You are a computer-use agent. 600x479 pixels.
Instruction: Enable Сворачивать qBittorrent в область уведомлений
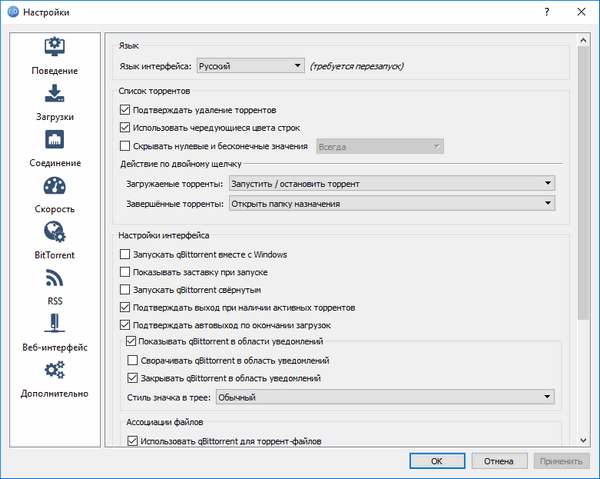click(132, 360)
